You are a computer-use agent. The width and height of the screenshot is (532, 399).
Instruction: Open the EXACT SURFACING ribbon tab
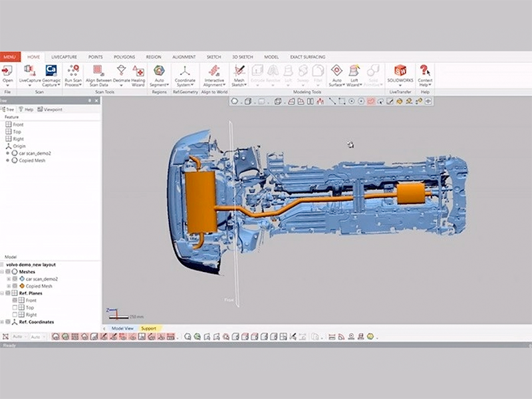[x=307, y=57]
